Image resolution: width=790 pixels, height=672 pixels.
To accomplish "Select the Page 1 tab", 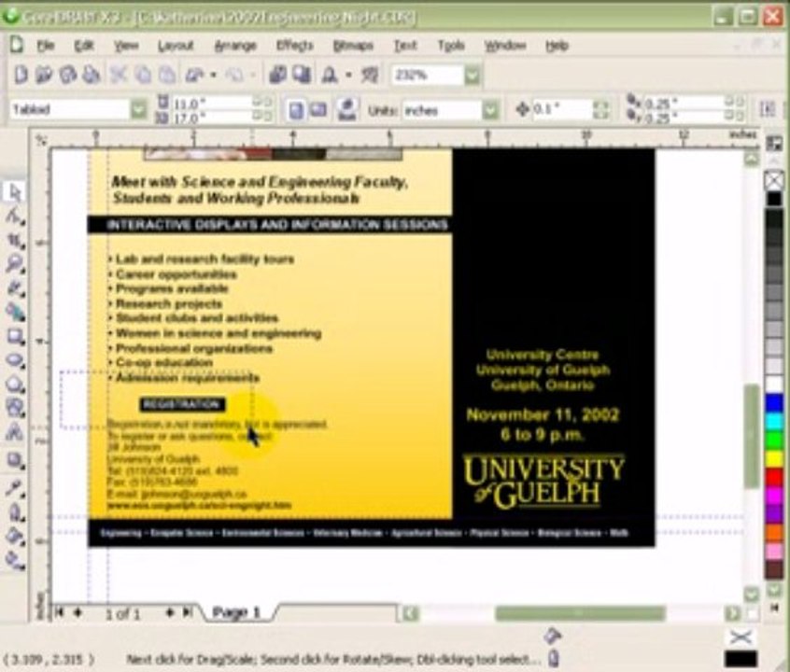I will pyautogui.click(x=236, y=612).
